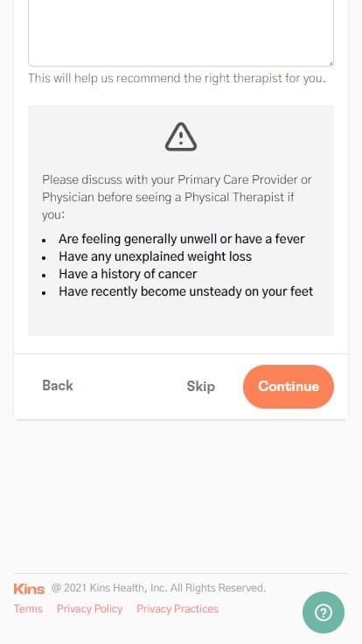Click the orange Kins logo
This screenshot has height=644, width=362.
pyautogui.click(x=29, y=589)
